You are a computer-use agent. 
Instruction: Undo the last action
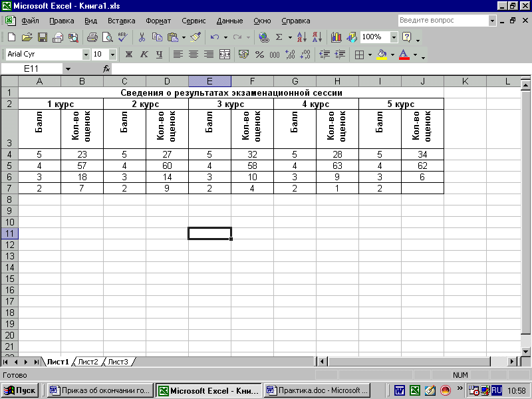(215, 37)
